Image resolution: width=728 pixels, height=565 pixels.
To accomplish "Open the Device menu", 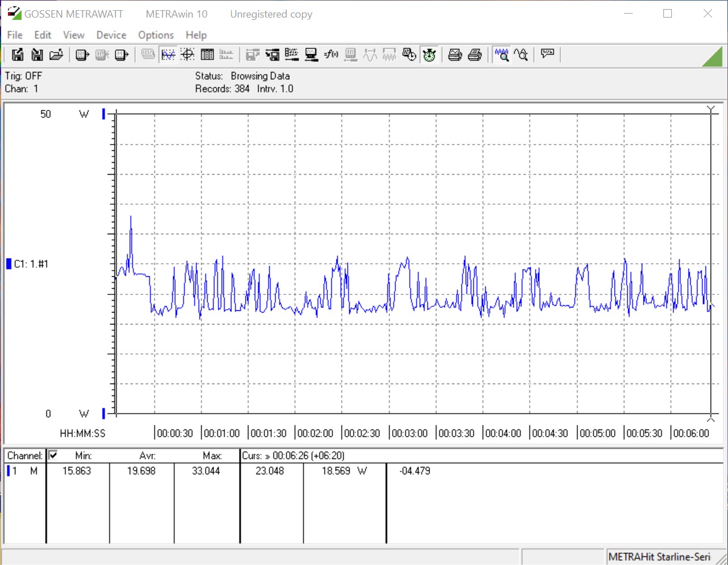I will pyautogui.click(x=111, y=35).
